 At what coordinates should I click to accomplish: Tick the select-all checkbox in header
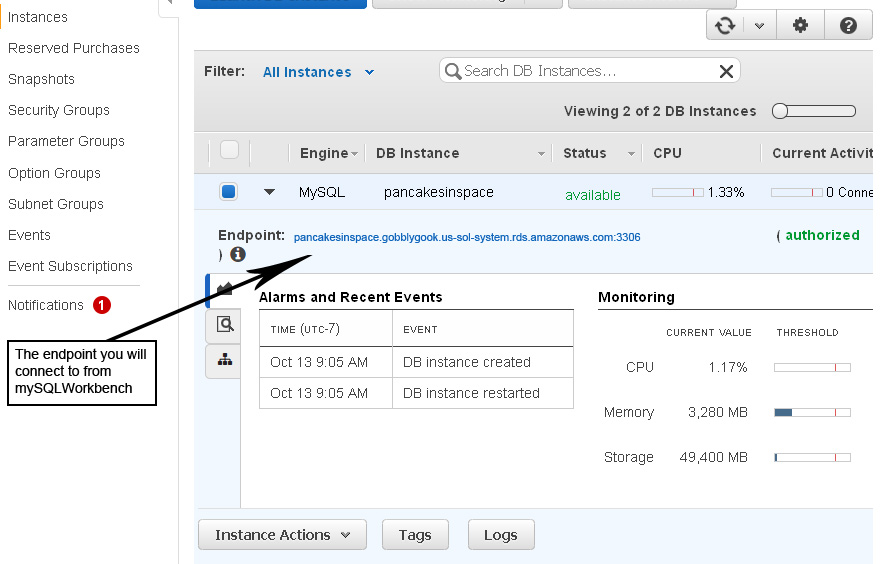(x=230, y=150)
